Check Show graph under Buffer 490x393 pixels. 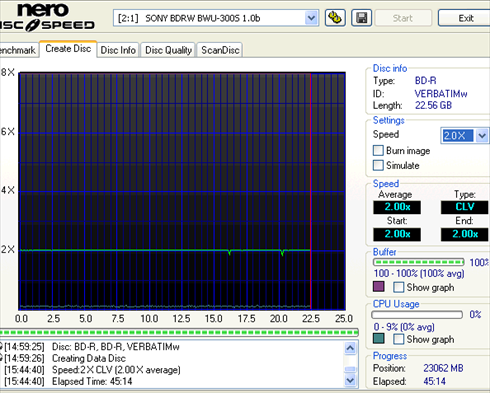click(398, 287)
